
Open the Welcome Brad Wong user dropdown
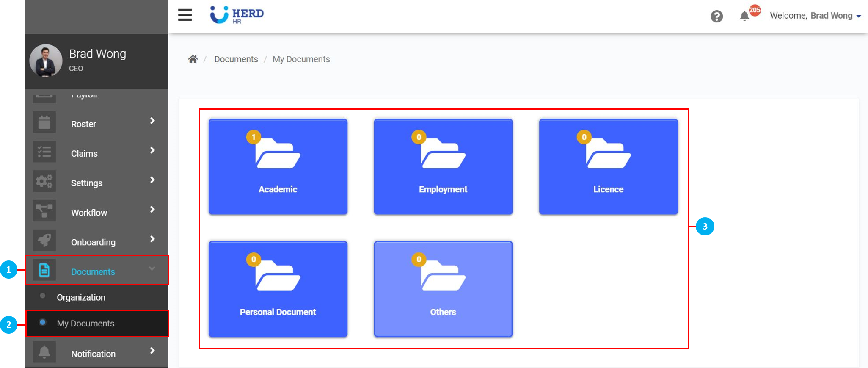[x=815, y=16]
